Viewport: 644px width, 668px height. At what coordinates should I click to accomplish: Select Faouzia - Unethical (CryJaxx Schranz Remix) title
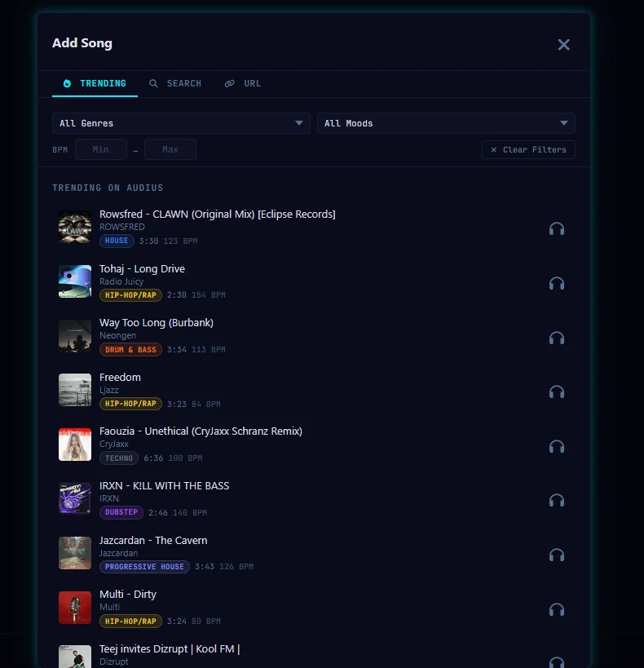click(201, 431)
